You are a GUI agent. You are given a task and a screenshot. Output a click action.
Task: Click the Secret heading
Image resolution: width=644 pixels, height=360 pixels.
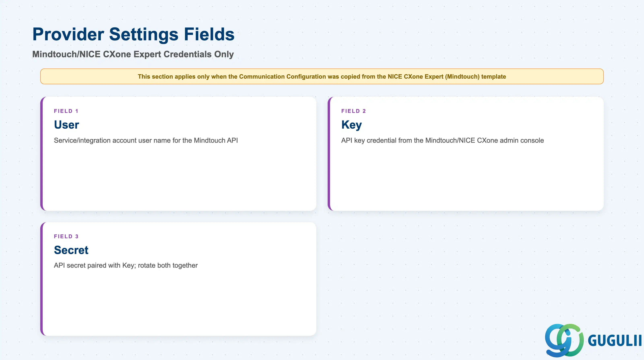(x=71, y=250)
